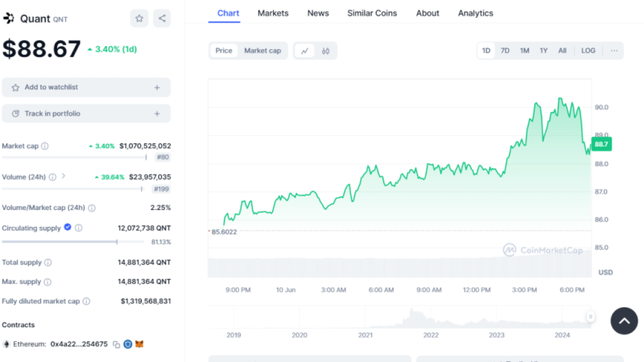This screenshot has height=362, width=644.
Task: Open the About tab
Action: (427, 13)
